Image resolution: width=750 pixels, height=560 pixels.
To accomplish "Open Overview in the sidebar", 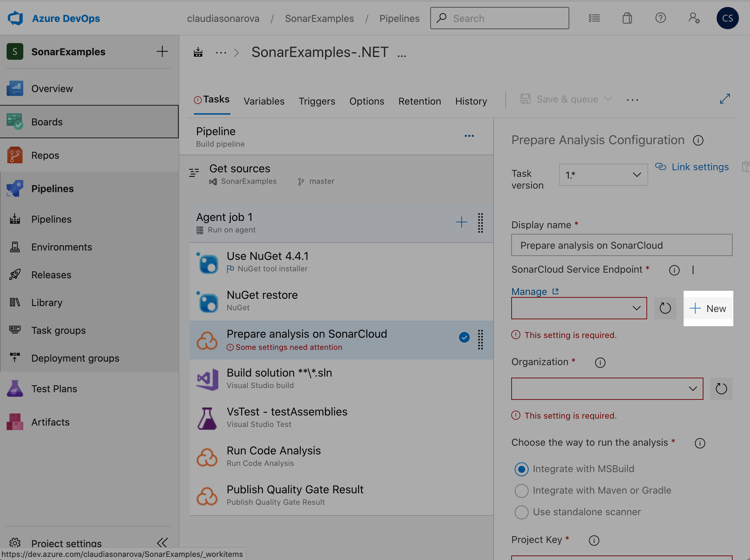I will click(89, 89).
